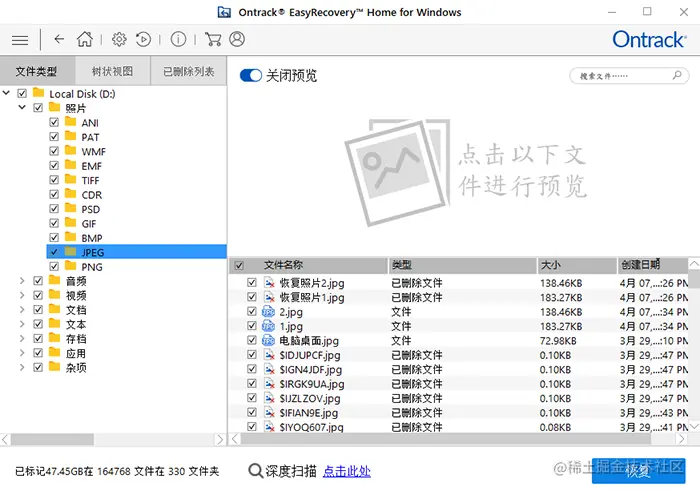
Task: Uncheck the $IRGK9UA.jpg checkbox
Action: coord(252,384)
